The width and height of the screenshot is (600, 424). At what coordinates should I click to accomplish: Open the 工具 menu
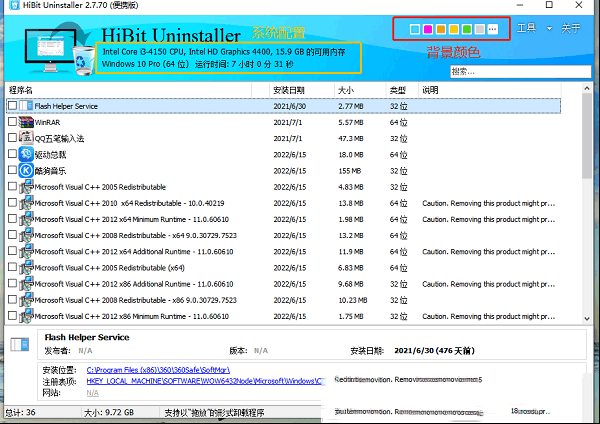527,28
